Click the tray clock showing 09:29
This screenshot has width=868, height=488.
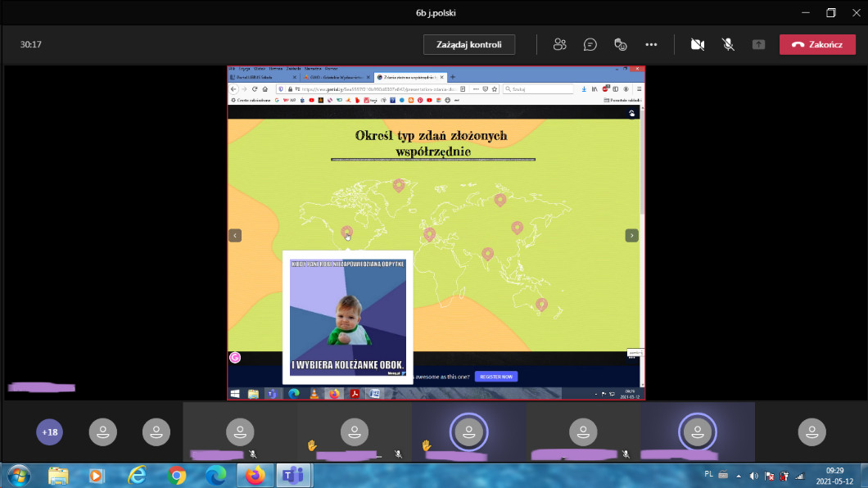(834, 476)
